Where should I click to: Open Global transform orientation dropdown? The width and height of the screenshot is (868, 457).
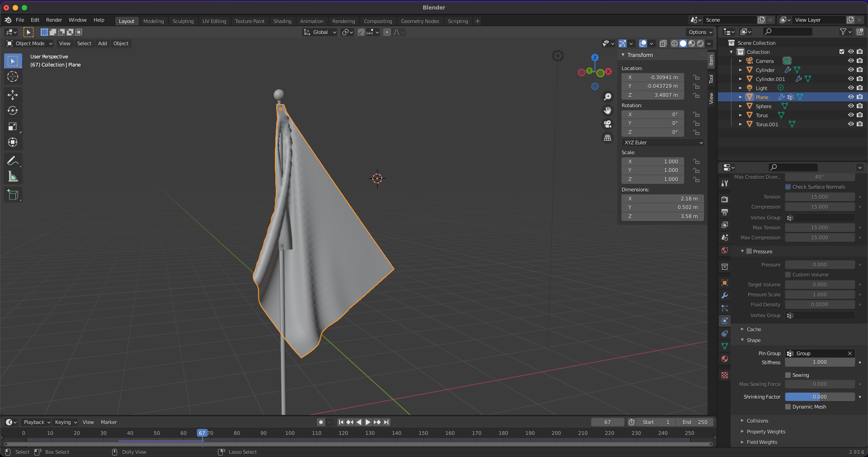[x=320, y=32]
